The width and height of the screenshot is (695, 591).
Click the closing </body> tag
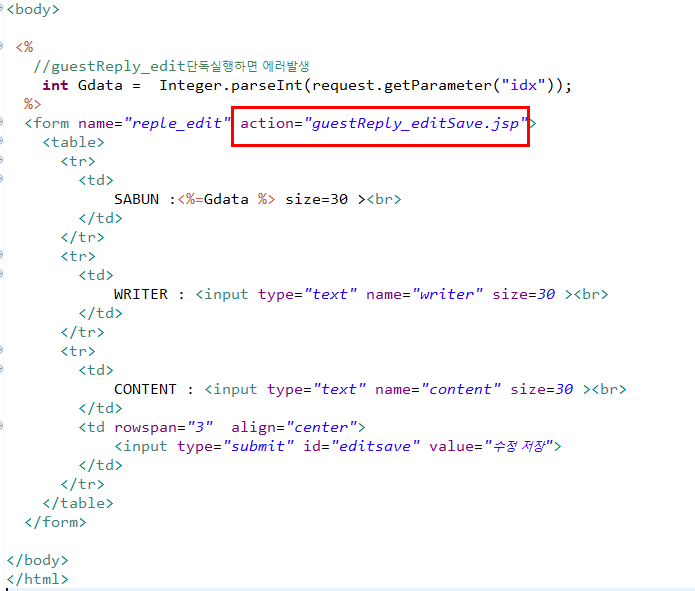[38, 560]
